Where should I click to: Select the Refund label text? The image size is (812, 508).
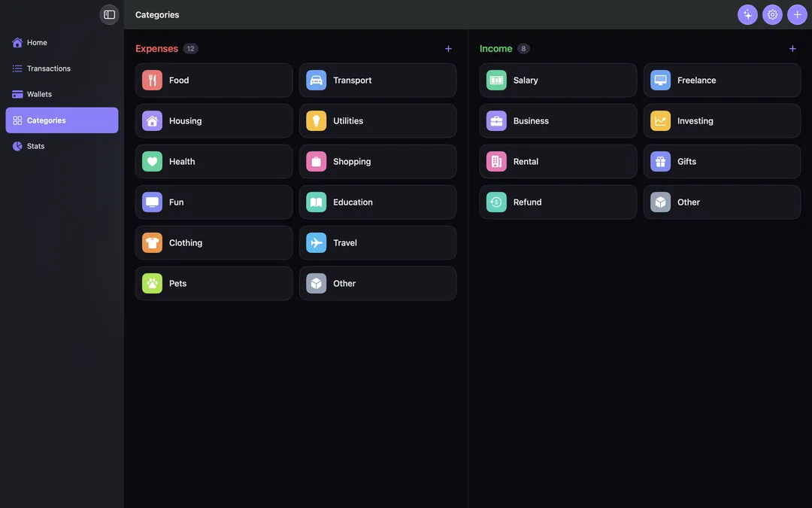pos(527,202)
